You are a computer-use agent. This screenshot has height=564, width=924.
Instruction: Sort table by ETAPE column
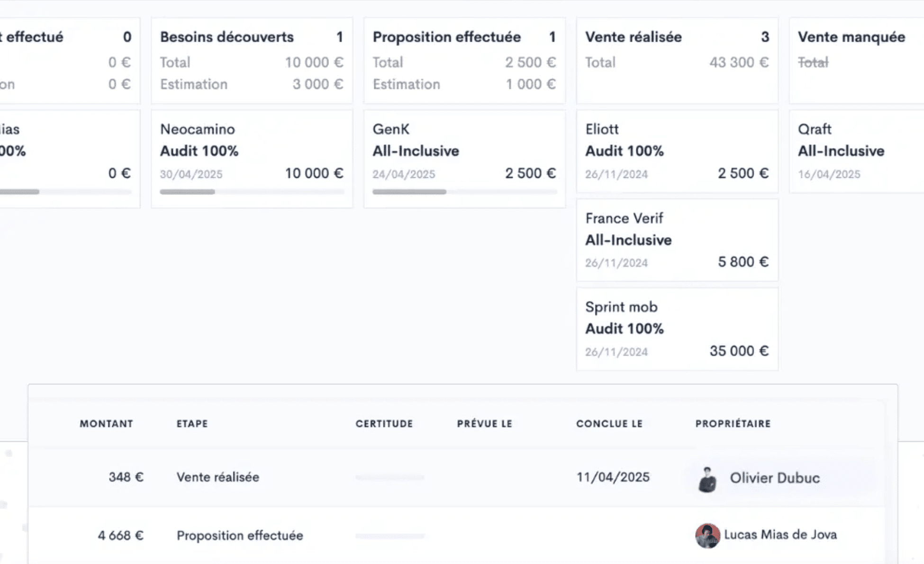pos(192,424)
